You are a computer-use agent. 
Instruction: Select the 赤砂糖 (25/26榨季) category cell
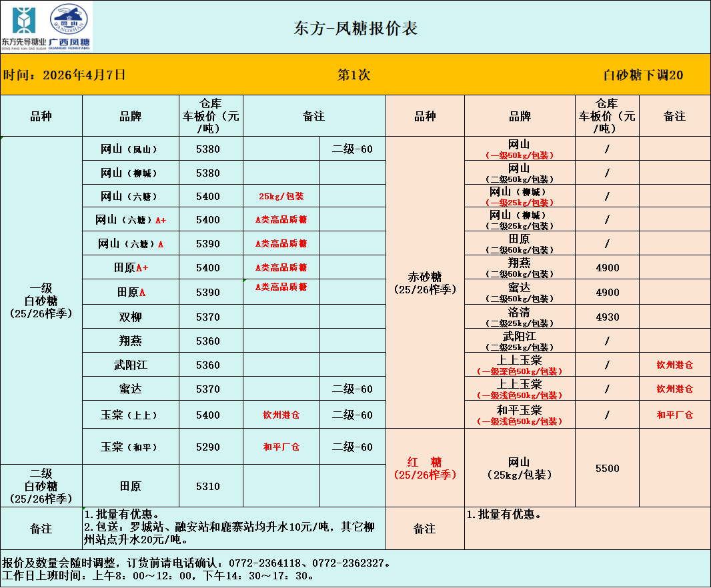point(425,283)
